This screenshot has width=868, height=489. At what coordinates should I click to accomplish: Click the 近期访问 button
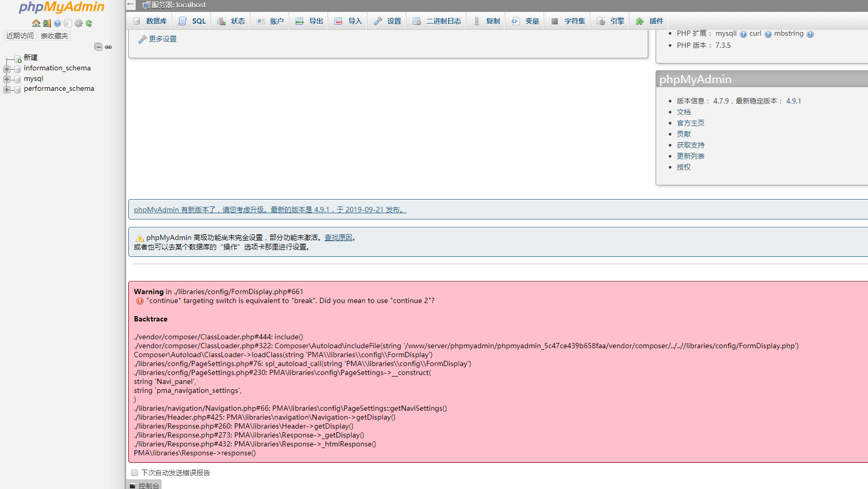[x=20, y=36]
